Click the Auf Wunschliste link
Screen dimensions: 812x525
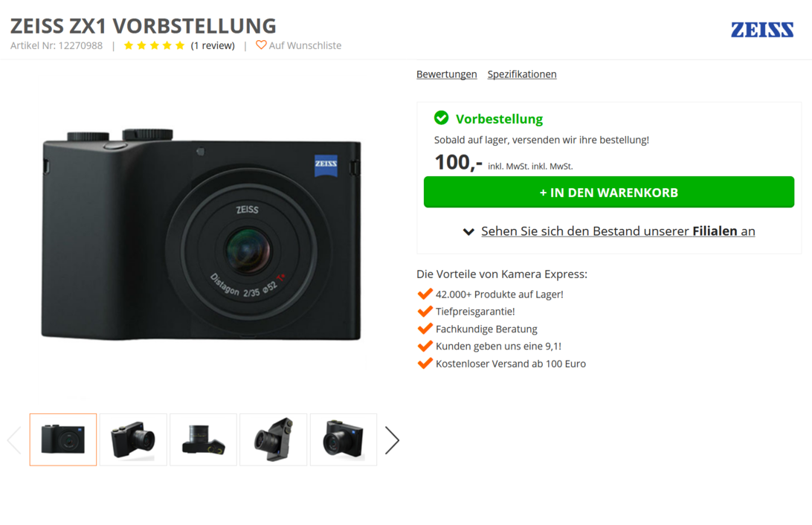tap(305, 45)
